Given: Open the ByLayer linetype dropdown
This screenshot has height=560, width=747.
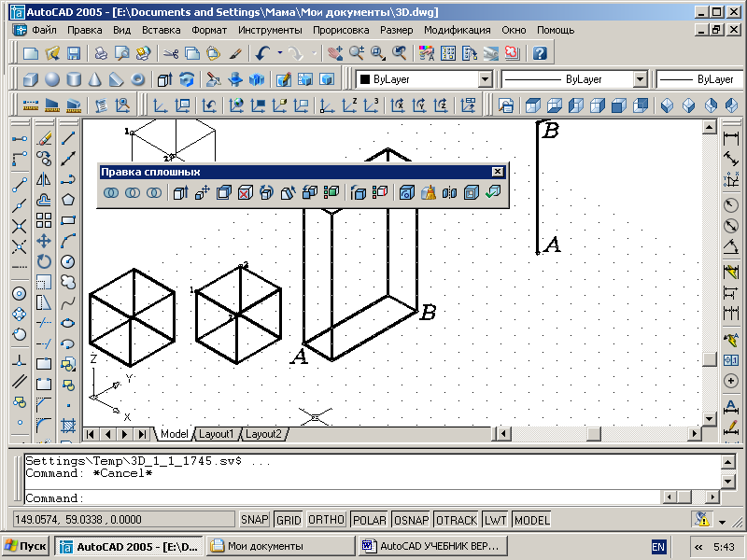Looking at the screenshot, I should pos(640,79).
